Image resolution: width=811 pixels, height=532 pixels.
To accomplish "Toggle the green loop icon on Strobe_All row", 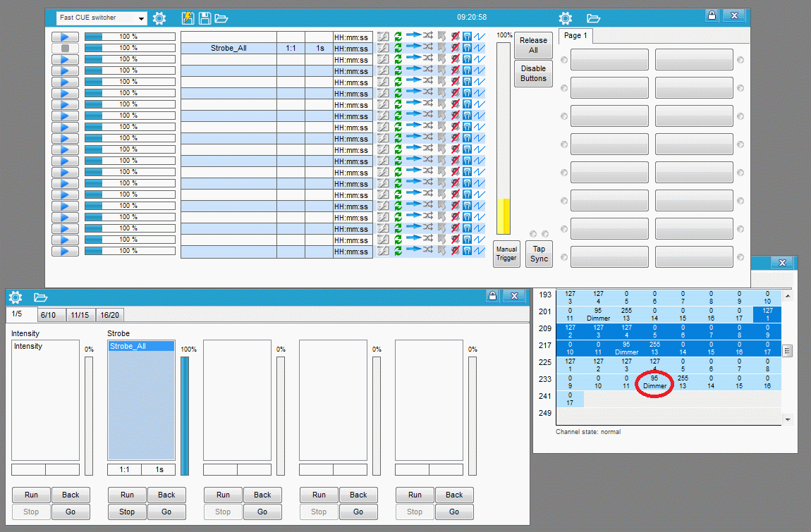I will 398,48.
